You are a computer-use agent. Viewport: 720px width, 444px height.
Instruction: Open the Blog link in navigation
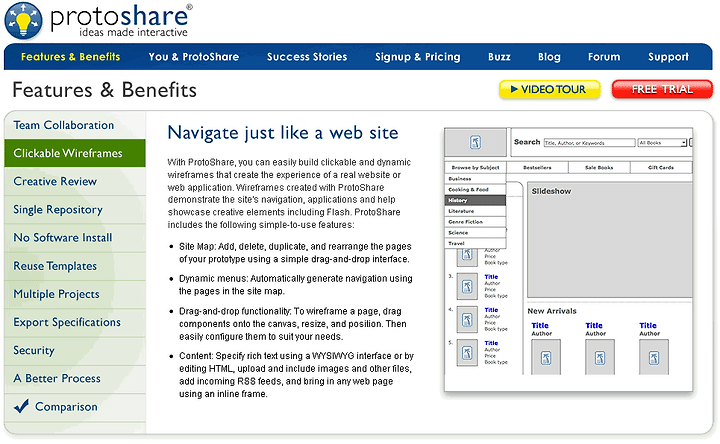pyautogui.click(x=549, y=57)
